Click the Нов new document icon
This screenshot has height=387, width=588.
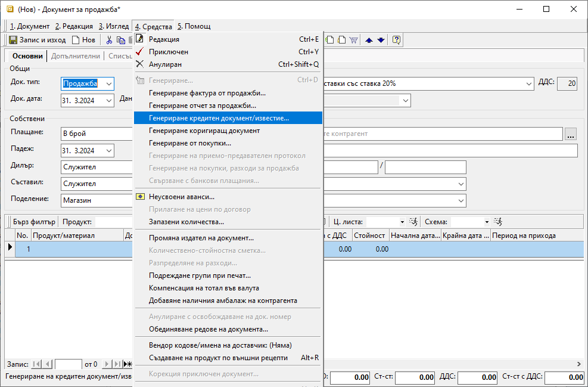point(76,40)
